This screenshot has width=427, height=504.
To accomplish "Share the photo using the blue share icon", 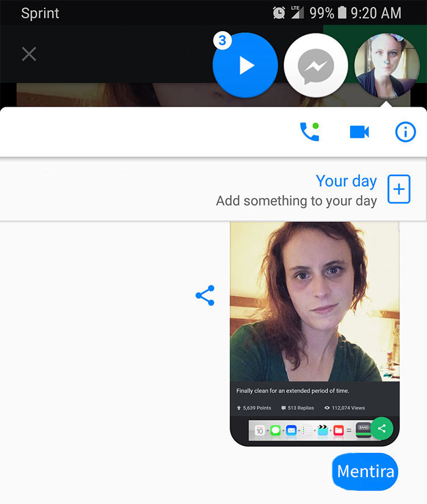I will [x=205, y=296].
